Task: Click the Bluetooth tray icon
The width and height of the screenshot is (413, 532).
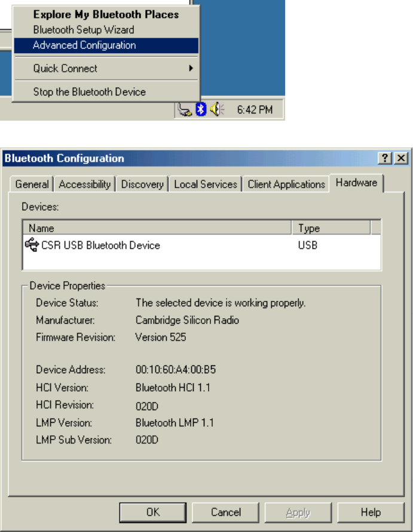Action: (x=201, y=110)
